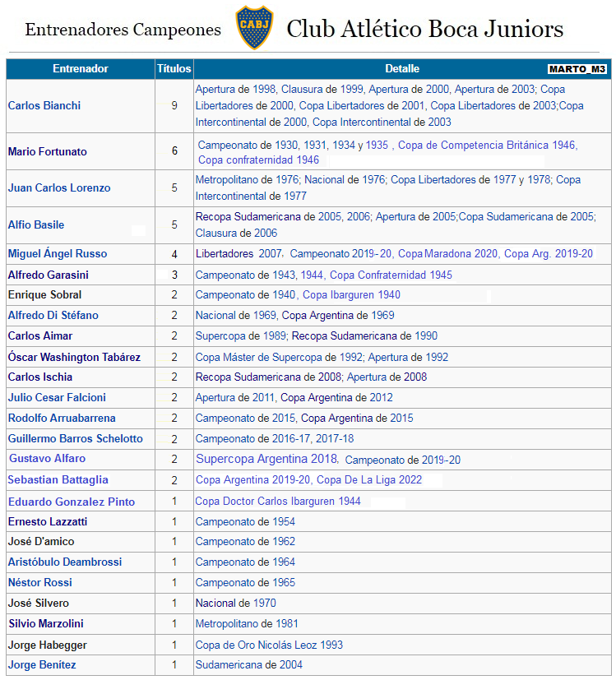616x680 pixels.
Task: Open the Apertura de 2011 link
Action: click(234, 398)
